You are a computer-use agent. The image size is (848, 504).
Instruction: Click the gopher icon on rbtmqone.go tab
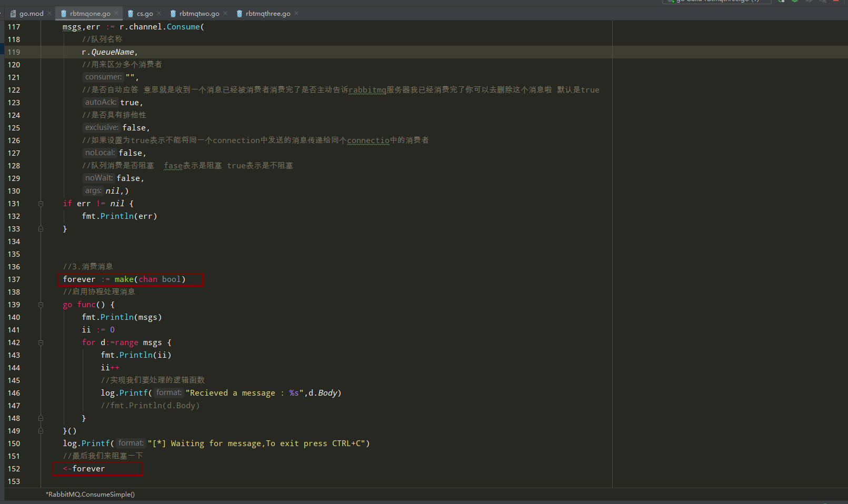click(64, 14)
